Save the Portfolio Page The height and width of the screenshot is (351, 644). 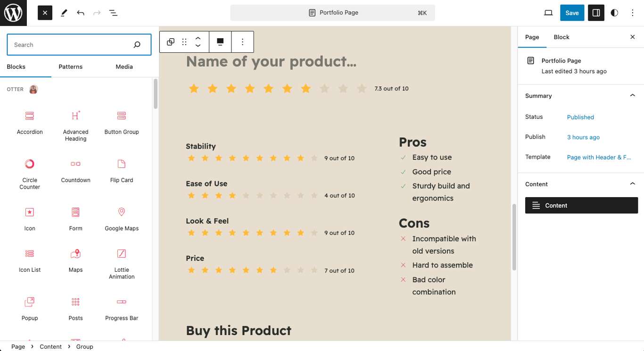pos(572,13)
